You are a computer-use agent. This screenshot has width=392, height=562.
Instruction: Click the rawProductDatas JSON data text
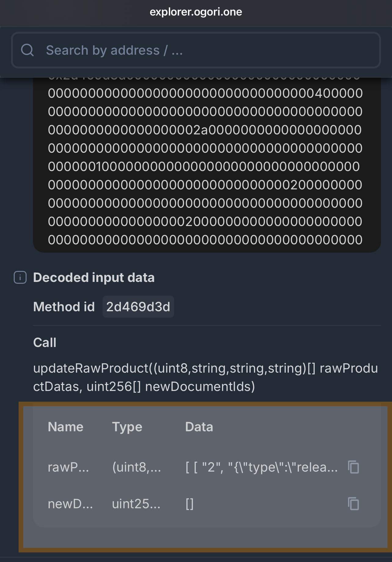[x=261, y=467]
